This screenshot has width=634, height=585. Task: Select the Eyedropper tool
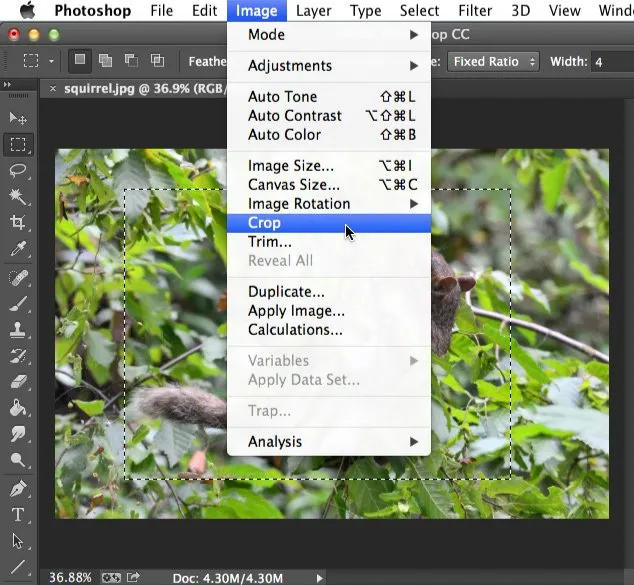18,249
